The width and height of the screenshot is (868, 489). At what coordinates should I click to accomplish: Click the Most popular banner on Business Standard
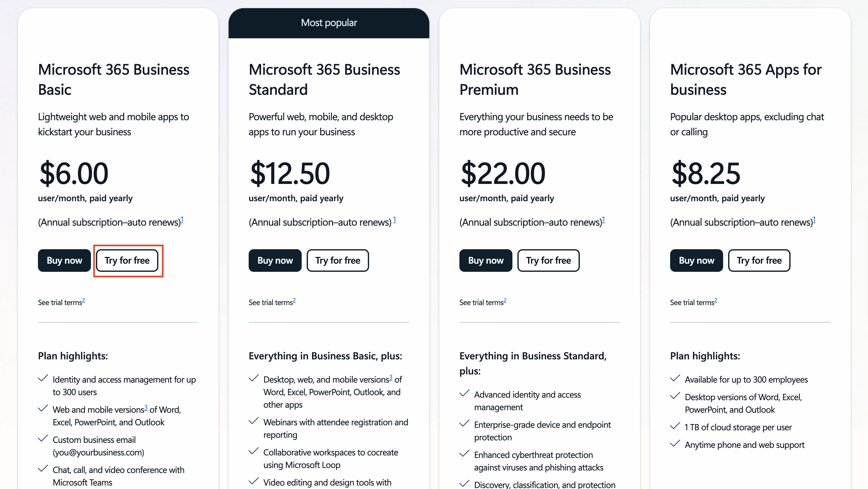click(x=329, y=22)
